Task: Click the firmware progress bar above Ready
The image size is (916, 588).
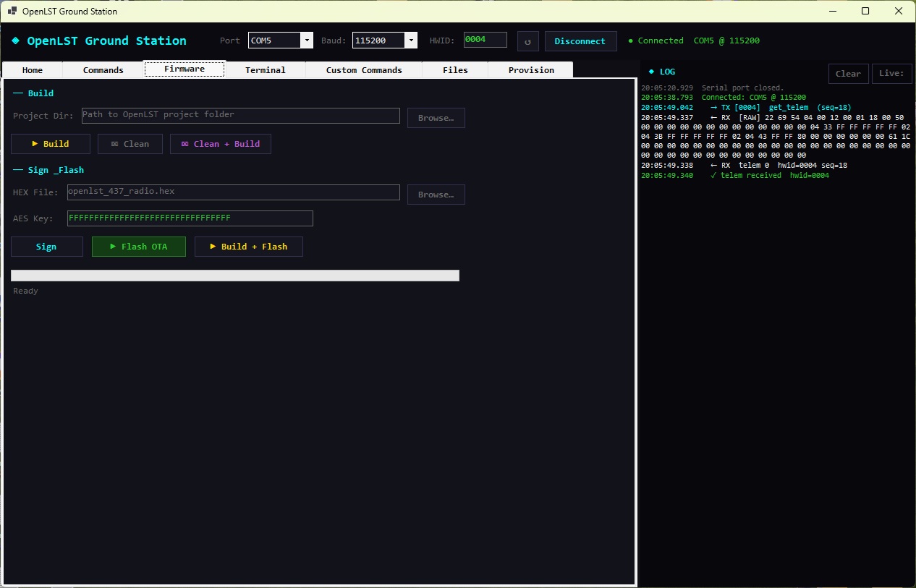Action: (234, 275)
